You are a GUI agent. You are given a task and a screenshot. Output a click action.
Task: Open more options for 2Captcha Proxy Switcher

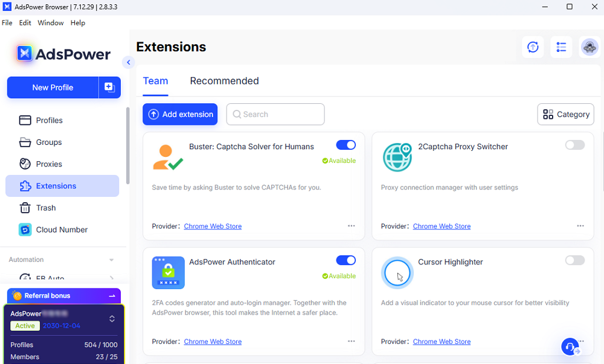tap(580, 226)
